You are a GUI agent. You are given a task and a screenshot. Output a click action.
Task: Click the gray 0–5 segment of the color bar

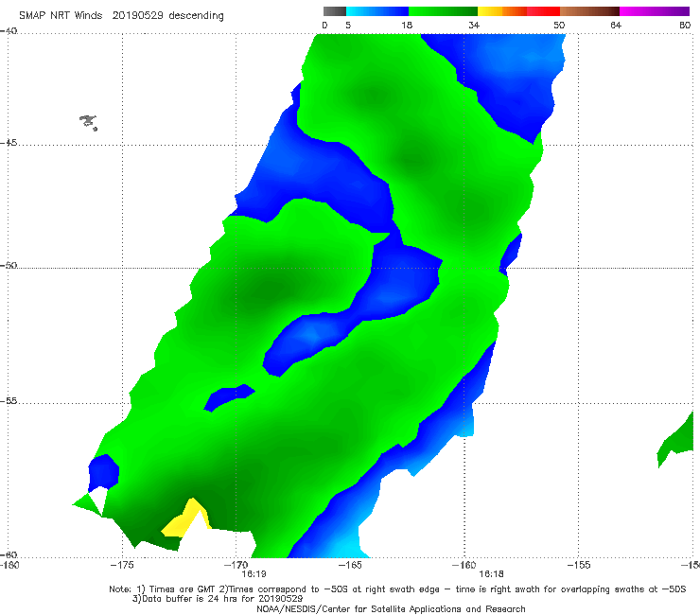click(335, 11)
